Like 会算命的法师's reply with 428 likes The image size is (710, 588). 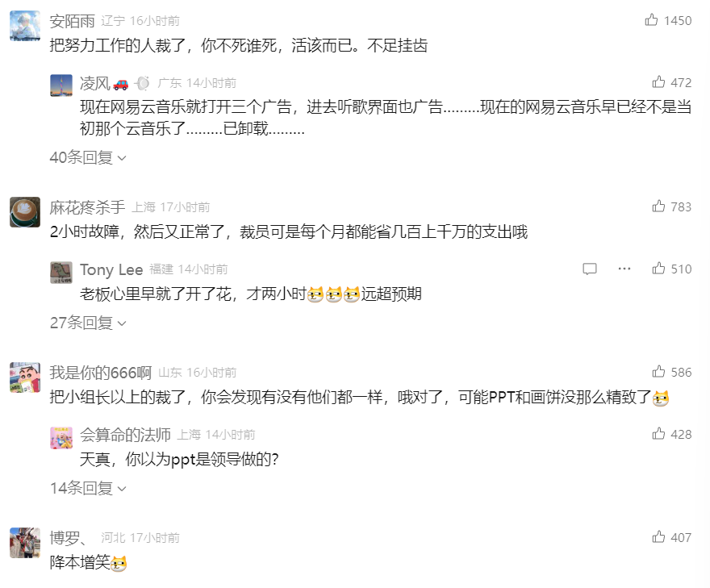[658, 434]
